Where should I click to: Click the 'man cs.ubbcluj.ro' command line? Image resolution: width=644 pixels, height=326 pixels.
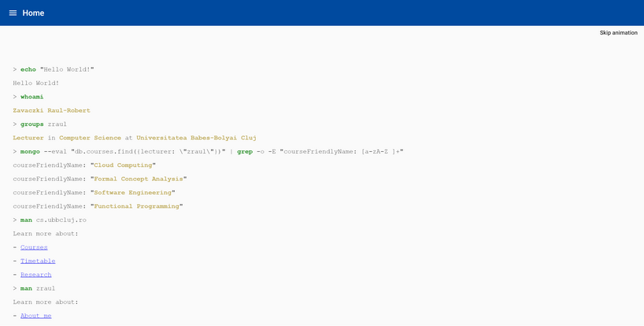50,220
